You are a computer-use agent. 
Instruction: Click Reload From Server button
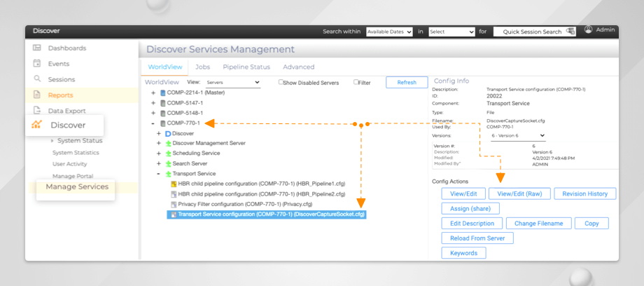(477, 238)
